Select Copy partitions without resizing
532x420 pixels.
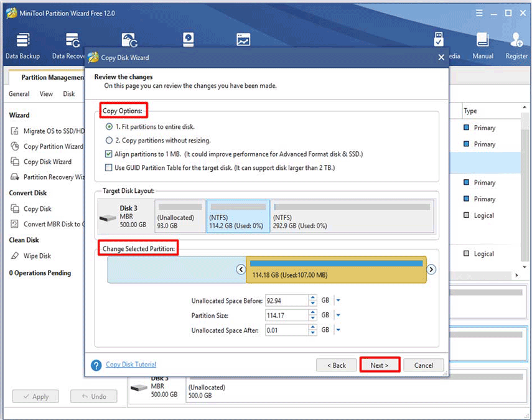109,140
